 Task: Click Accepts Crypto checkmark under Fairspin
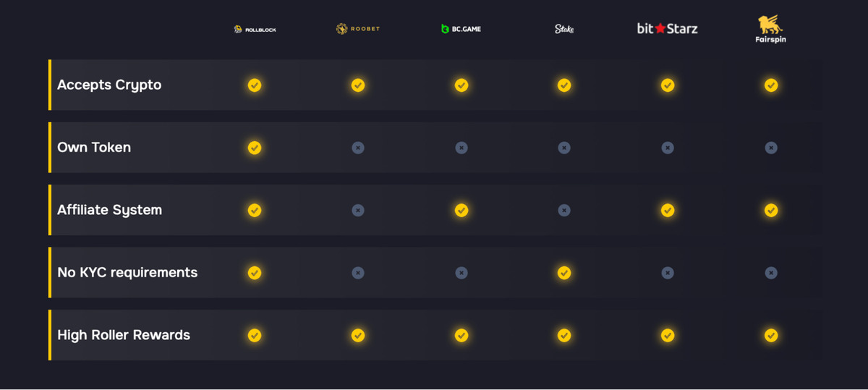click(x=771, y=85)
